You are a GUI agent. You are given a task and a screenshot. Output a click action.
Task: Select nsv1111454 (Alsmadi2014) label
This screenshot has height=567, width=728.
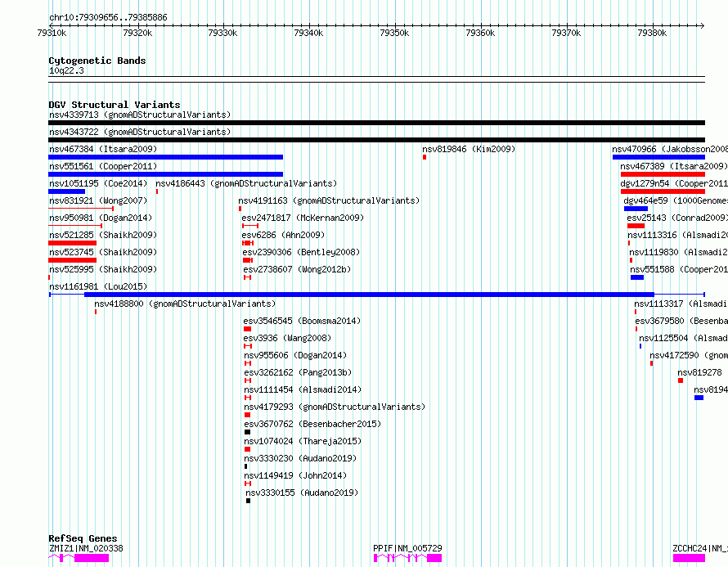pyautogui.click(x=303, y=389)
